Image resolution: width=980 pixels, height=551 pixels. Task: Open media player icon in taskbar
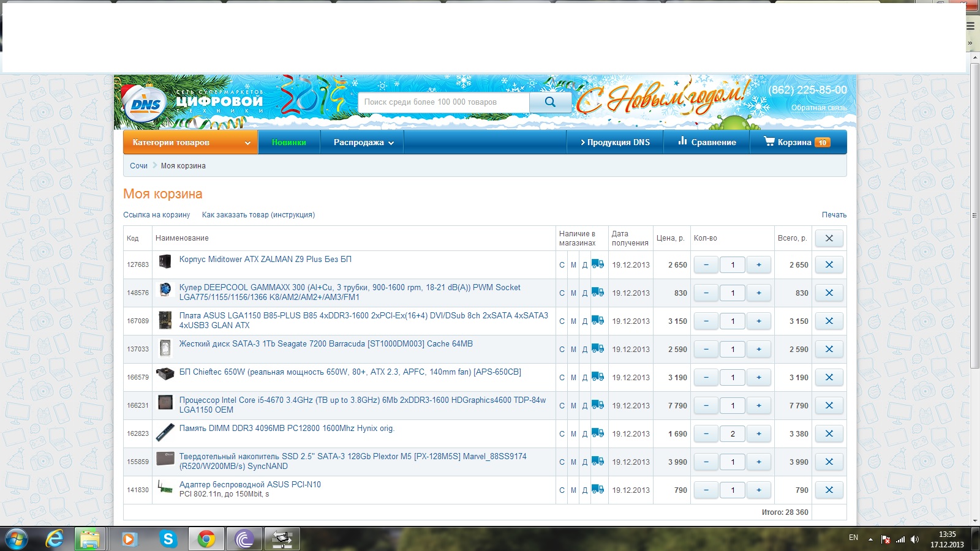click(129, 539)
